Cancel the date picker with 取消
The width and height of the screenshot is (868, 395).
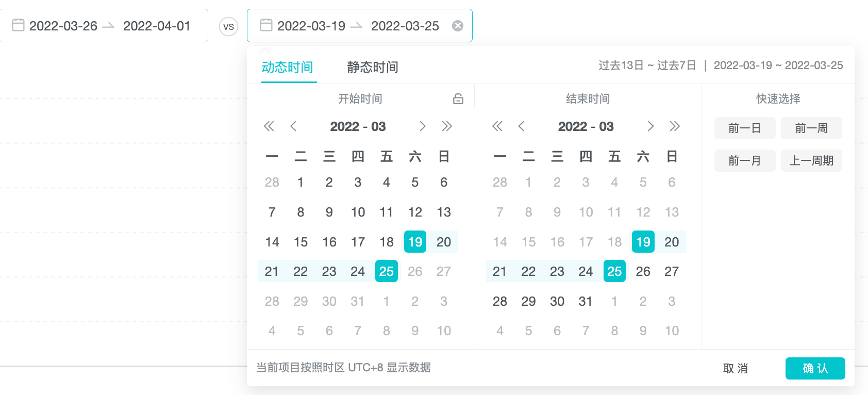coord(735,368)
